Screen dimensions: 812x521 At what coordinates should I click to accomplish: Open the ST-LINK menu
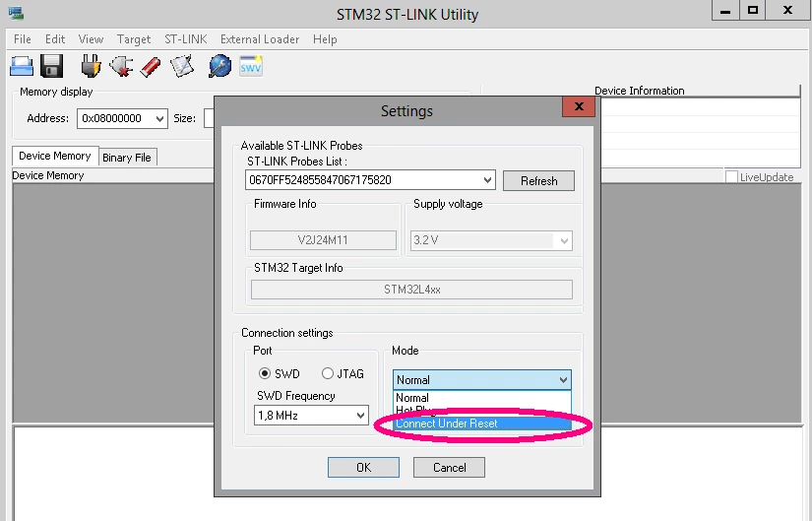point(185,39)
